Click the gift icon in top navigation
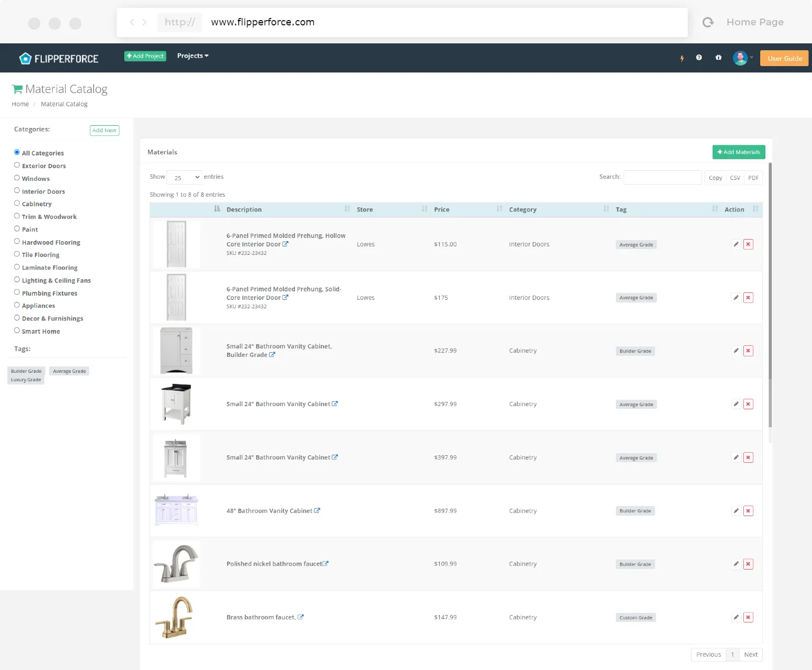The width and height of the screenshot is (812, 670). pos(718,58)
